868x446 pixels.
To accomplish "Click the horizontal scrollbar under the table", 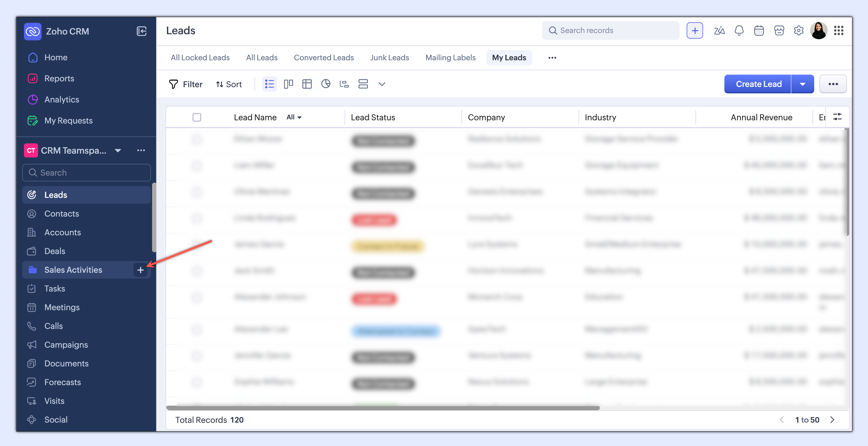I will tap(383, 408).
